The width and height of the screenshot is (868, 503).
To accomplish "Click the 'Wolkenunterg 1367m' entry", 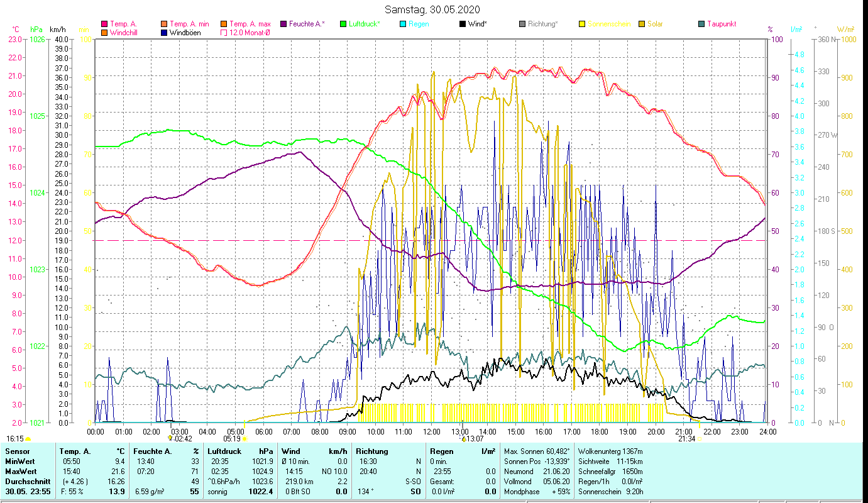I will click(x=610, y=451).
